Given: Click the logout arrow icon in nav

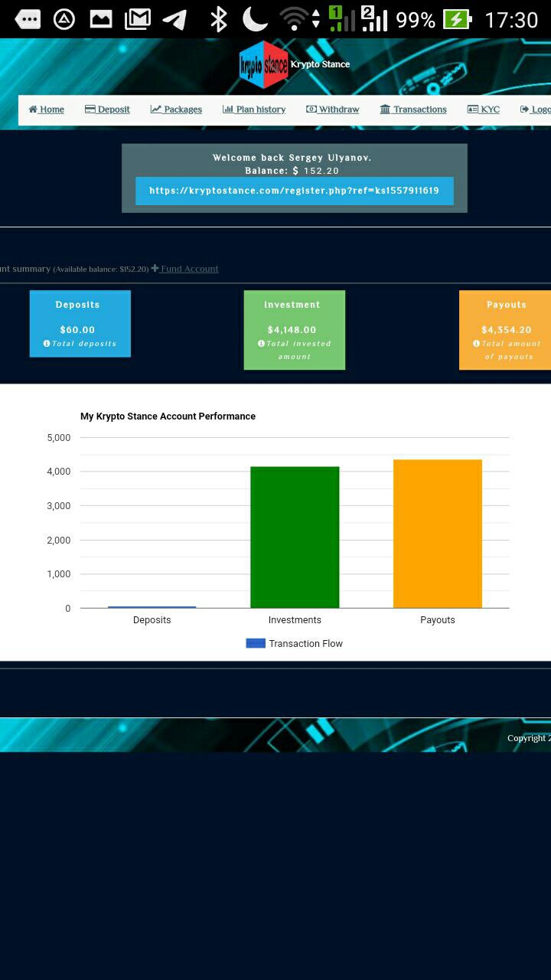Looking at the screenshot, I should pos(525,109).
